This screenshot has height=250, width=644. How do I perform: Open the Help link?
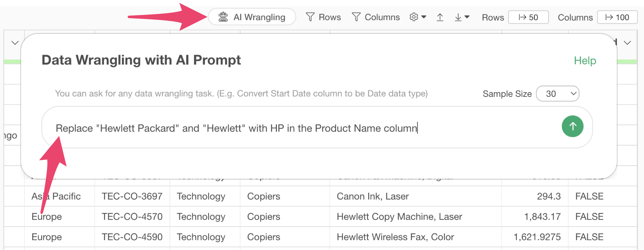(x=585, y=61)
